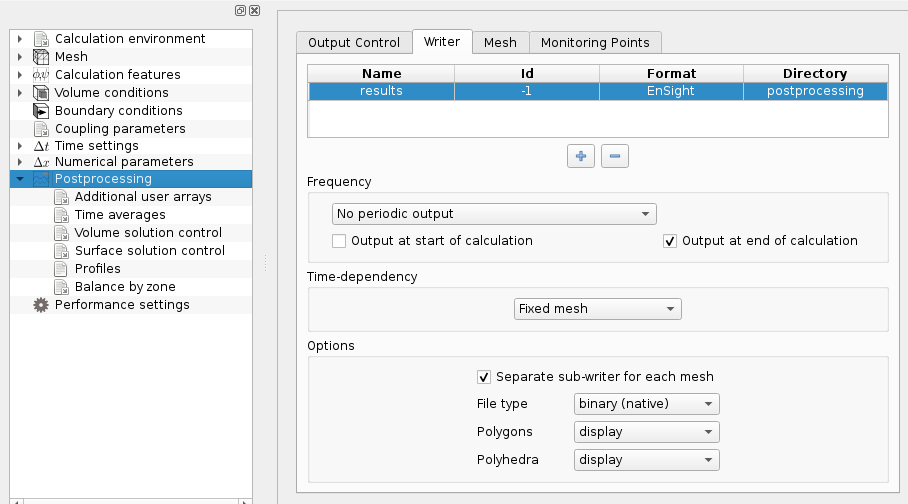The height and width of the screenshot is (504, 908).
Task: Click the Balance by zone page icon
Action: pyautogui.click(x=61, y=287)
